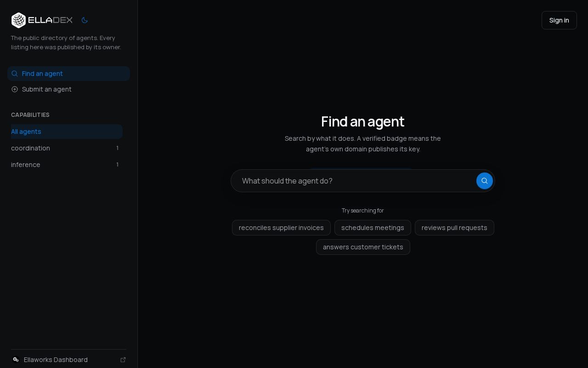Screen dimensions: 588x368
Task: Click the 'public directory of agents' tagline
Action: 66,43
